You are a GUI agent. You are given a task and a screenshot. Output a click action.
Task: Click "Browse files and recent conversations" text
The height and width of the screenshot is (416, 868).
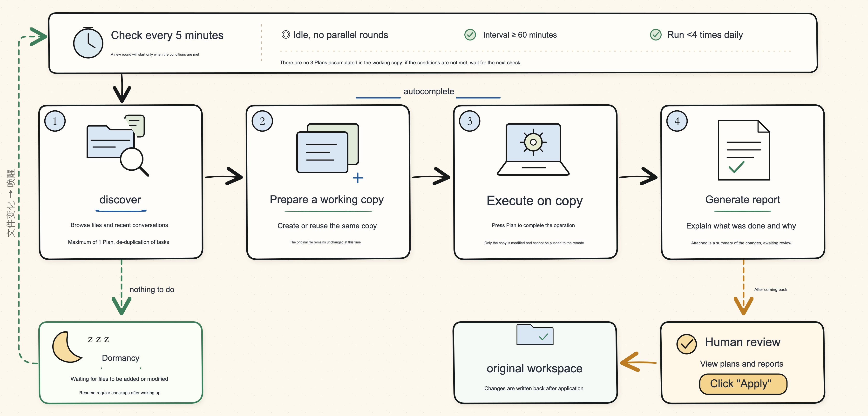coord(119,225)
